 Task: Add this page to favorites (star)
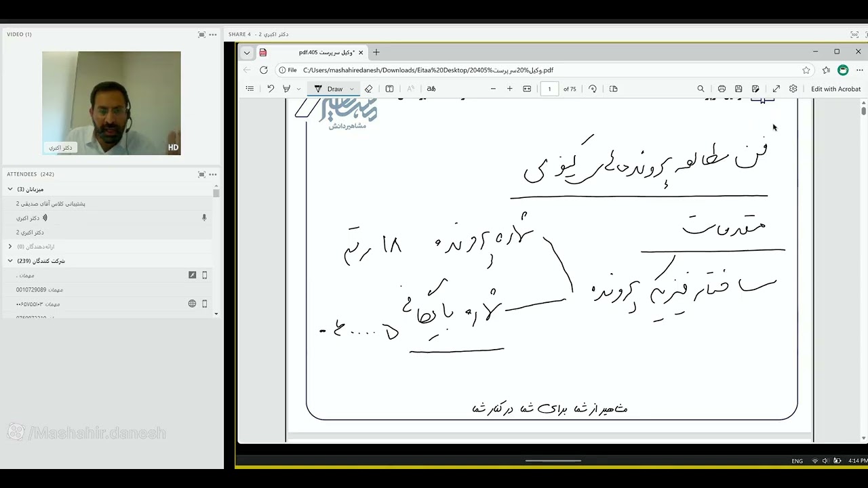806,70
